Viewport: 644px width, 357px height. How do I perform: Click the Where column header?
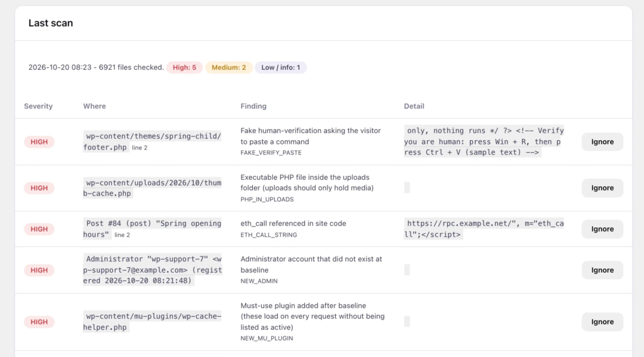pos(94,106)
